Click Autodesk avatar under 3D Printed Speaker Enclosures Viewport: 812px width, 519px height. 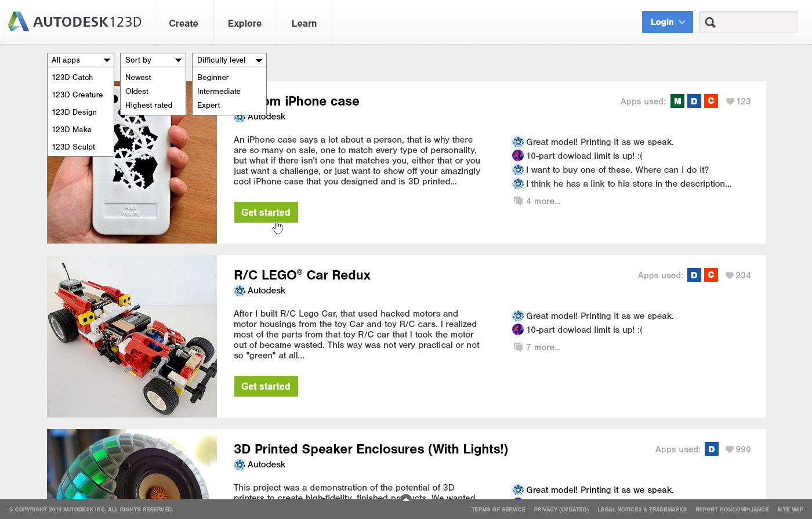[240, 464]
